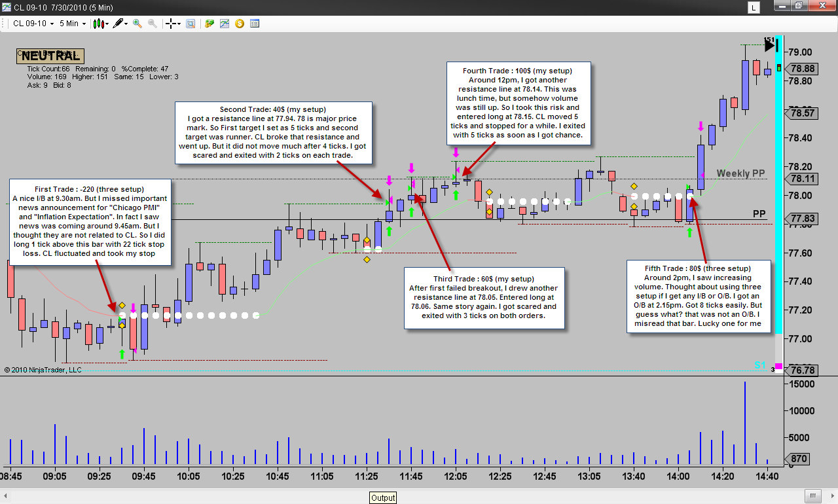
Task: Select the Second Trade annotation text box
Action: (x=274, y=132)
